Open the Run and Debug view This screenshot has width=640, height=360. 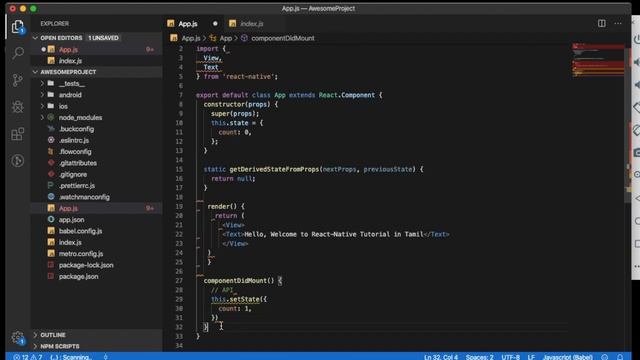(18, 107)
